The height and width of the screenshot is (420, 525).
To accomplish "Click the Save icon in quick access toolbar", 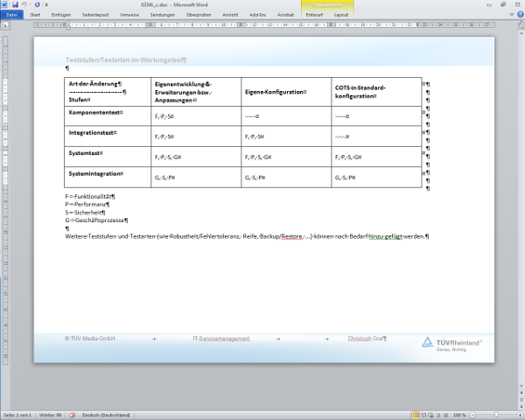I will tap(15, 4).
